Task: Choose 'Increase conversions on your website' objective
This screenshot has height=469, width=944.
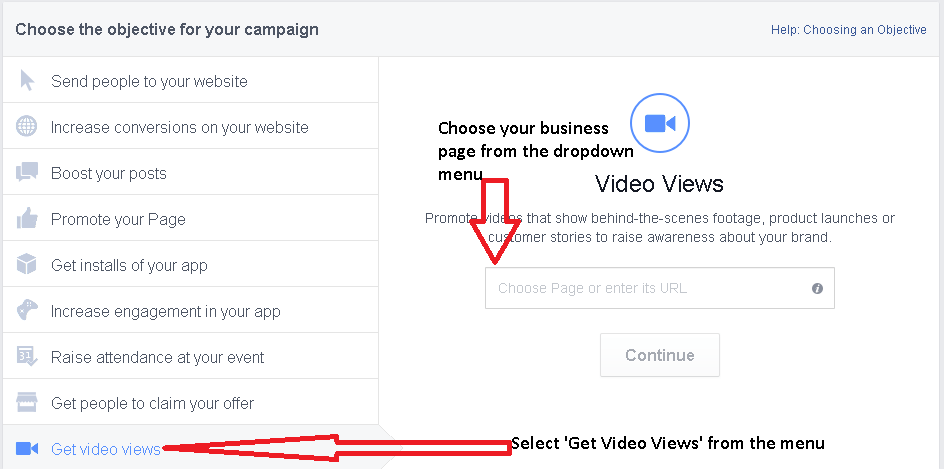Action: coord(179,127)
